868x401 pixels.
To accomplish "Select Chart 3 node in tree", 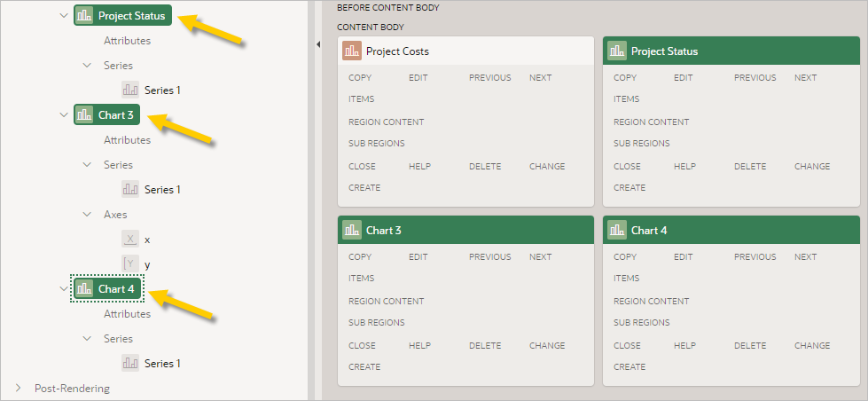I will tap(107, 115).
